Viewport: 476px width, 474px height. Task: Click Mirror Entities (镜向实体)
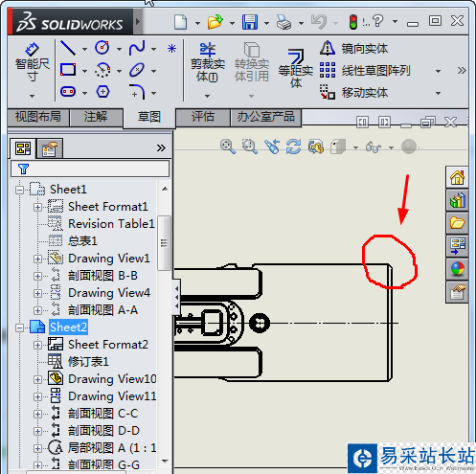pos(353,49)
